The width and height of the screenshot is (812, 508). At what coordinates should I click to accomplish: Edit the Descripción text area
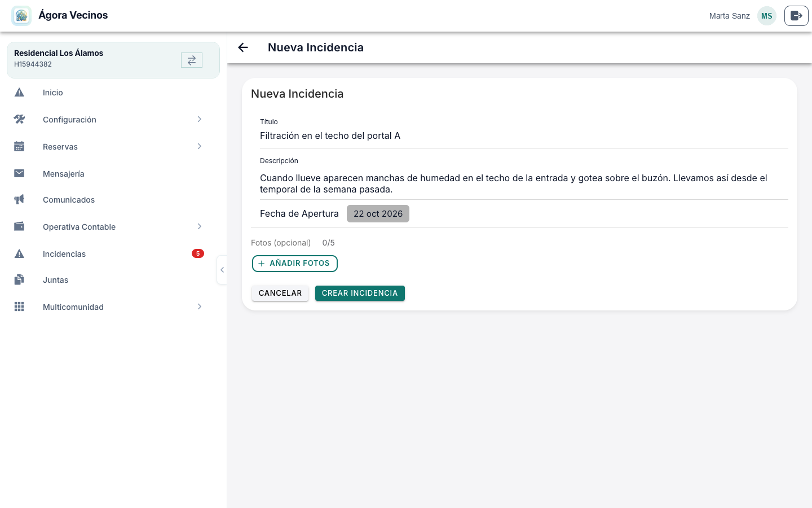[x=524, y=183]
